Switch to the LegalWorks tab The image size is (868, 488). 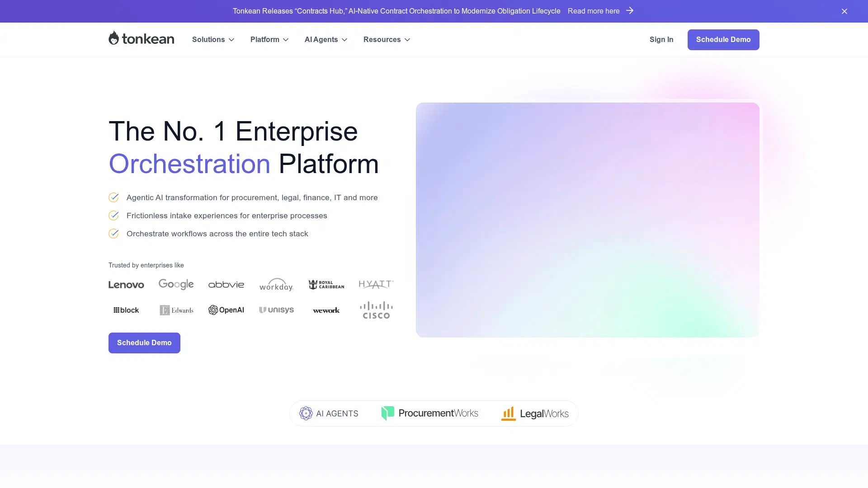[x=535, y=413]
